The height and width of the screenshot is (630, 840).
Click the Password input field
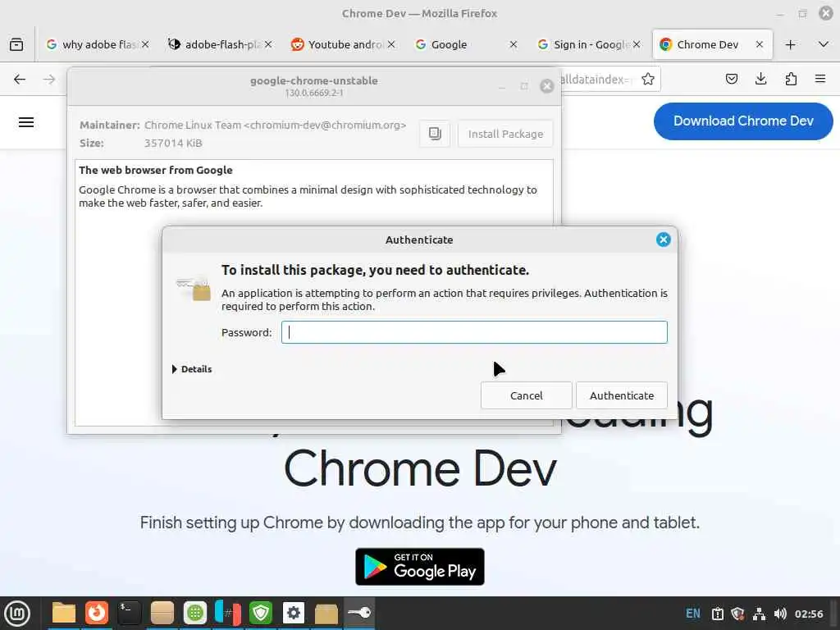point(474,332)
